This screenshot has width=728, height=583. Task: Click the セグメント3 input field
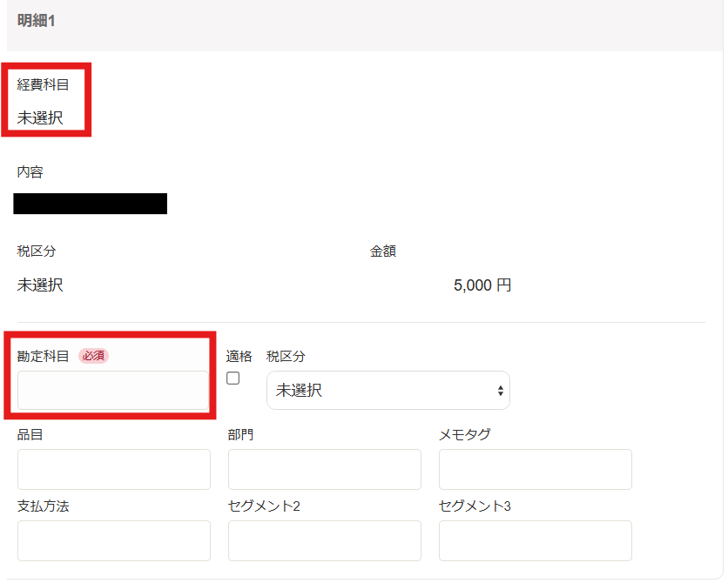[535, 540]
